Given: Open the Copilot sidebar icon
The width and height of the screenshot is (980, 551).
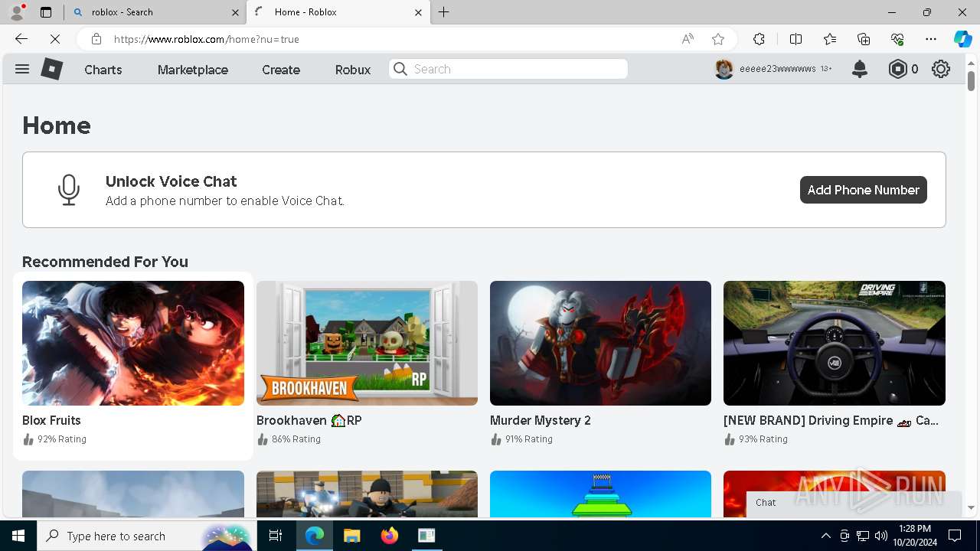Looking at the screenshot, I should 962,39.
